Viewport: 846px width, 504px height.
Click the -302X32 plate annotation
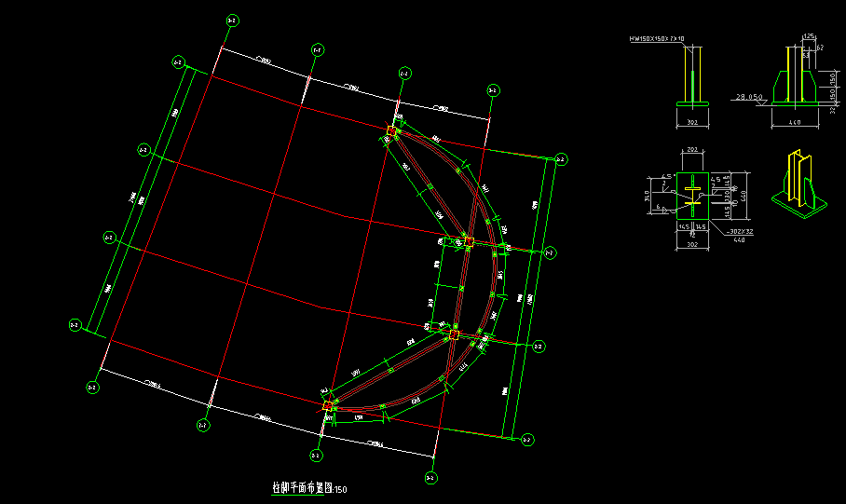click(739, 231)
